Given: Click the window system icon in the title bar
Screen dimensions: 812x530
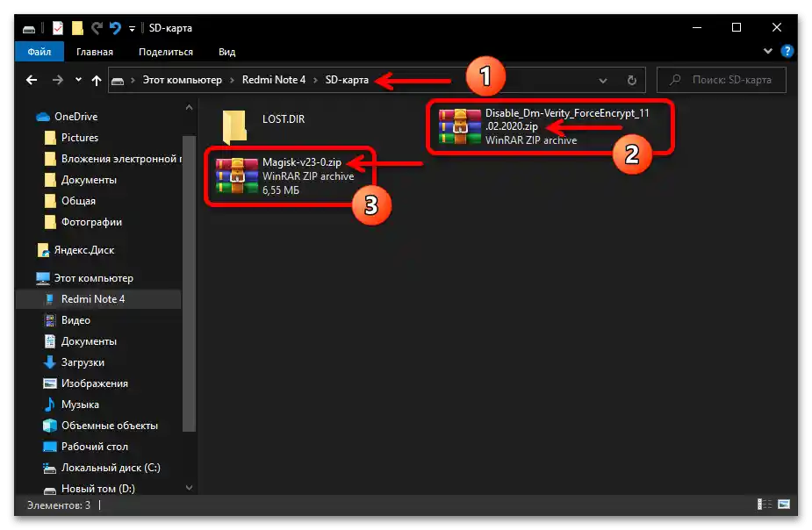Looking at the screenshot, I should point(29,29).
